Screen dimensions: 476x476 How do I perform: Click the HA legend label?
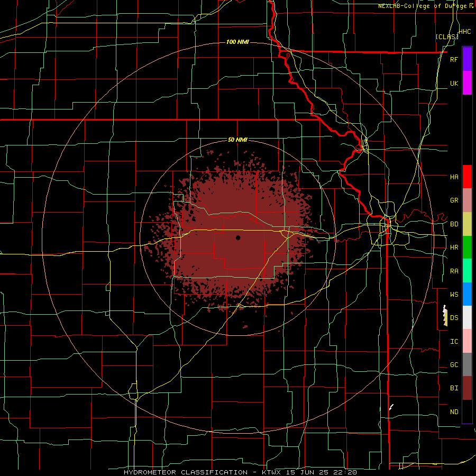(x=454, y=177)
